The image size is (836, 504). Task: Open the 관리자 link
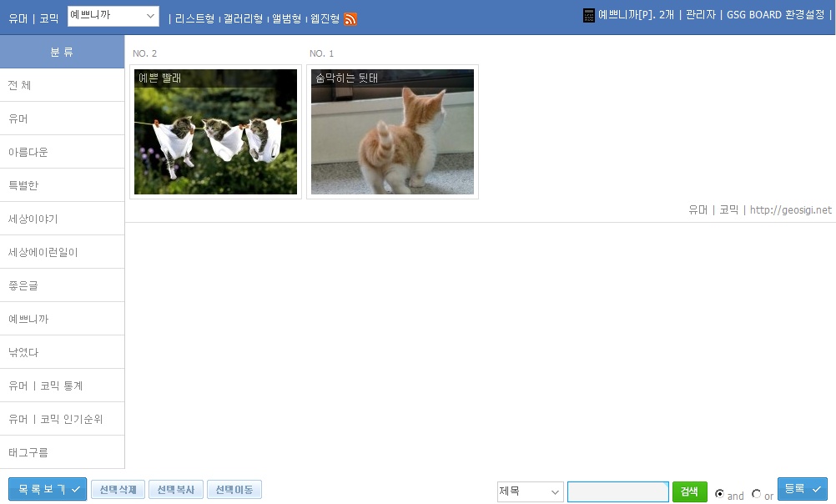click(701, 15)
